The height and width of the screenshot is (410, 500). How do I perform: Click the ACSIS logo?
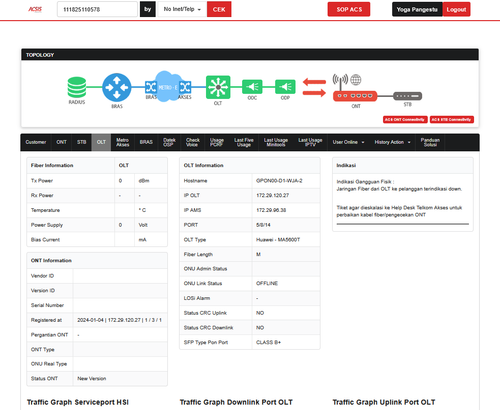click(35, 9)
